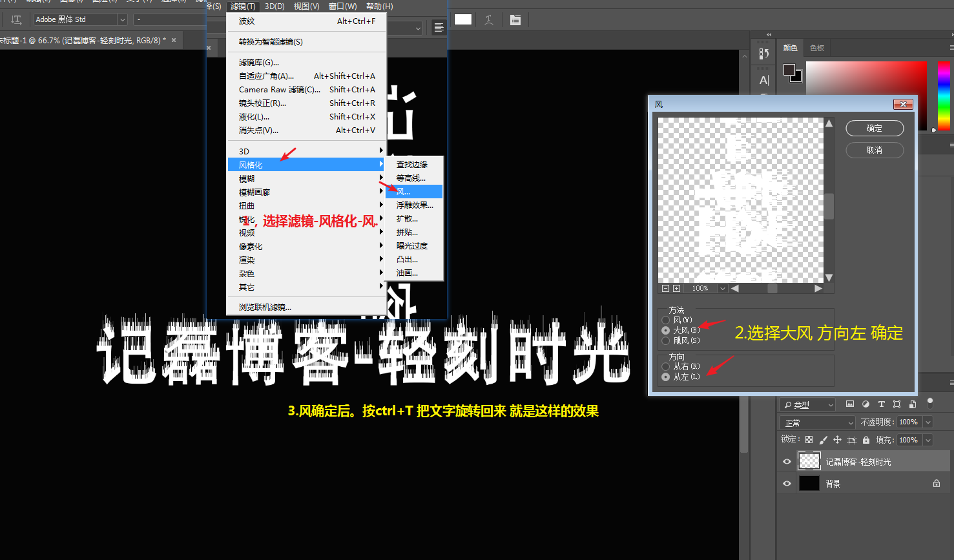
Task: Select the 风(W) wind method radio button
Action: coord(666,320)
